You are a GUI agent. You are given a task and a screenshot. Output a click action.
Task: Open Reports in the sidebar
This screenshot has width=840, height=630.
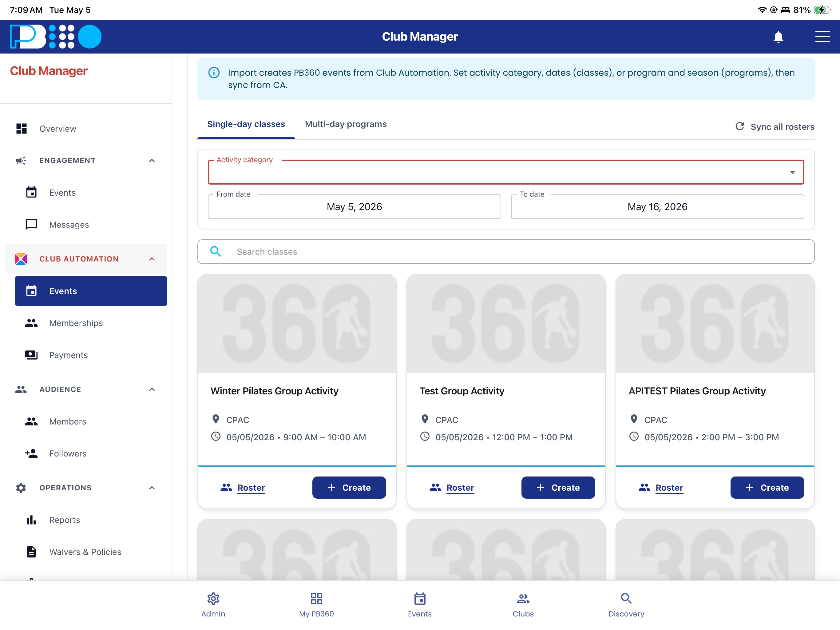click(x=91, y=520)
